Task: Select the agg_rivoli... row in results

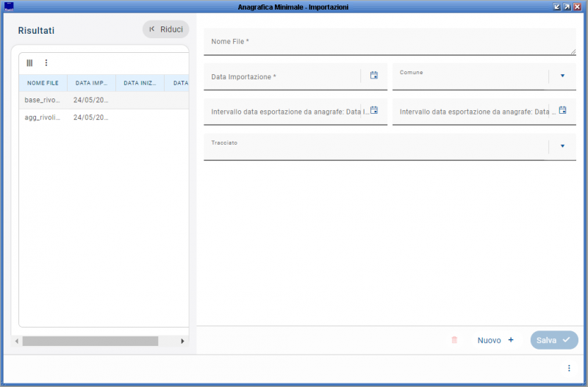Action: tap(43, 117)
